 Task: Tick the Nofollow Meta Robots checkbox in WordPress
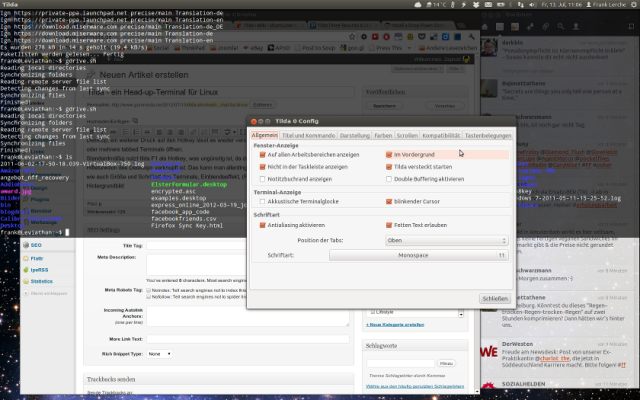(149, 297)
